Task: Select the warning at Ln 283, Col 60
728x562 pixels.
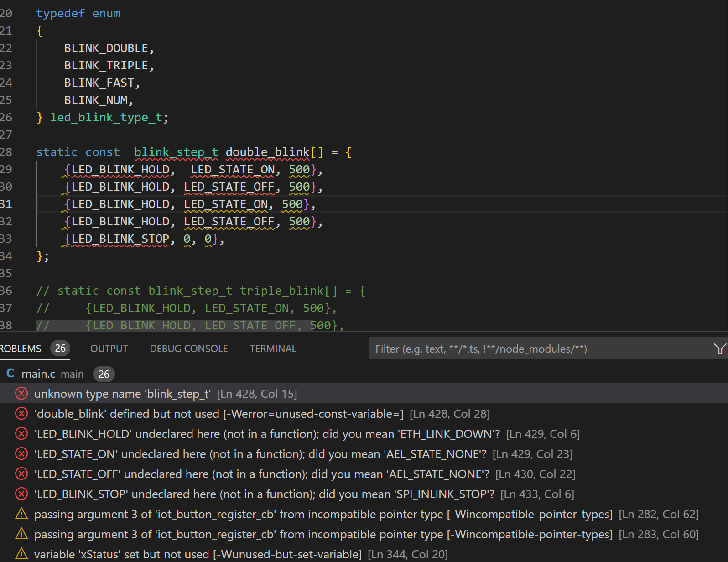Action: [x=364, y=534]
